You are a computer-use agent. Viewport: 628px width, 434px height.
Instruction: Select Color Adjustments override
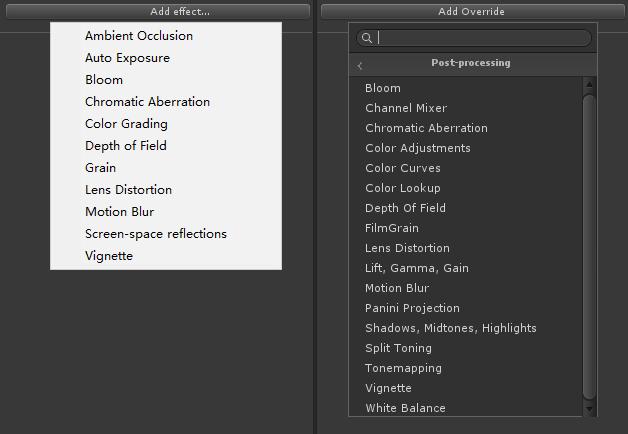[417, 148]
